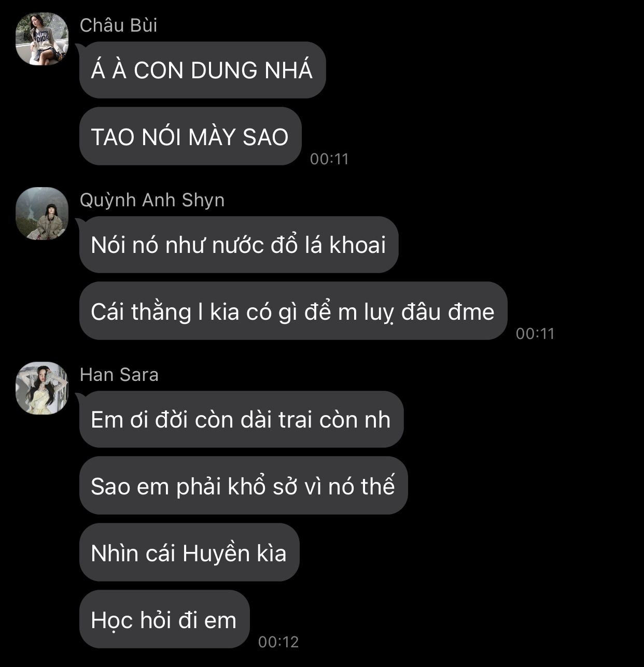The height and width of the screenshot is (667, 644).
Task: Select the message 'Học hỏi đi em'
Action: [x=164, y=619]
